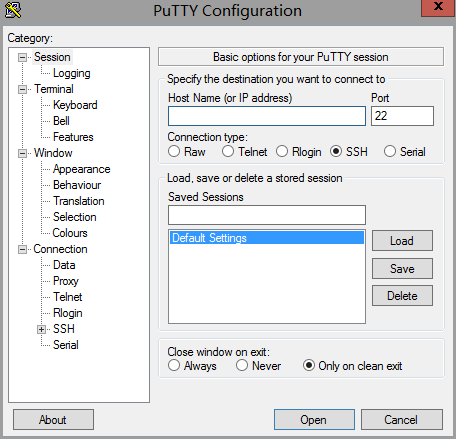456x439 pixels.
Task: Delete the selected saved session
Action: tap(402, 296)
